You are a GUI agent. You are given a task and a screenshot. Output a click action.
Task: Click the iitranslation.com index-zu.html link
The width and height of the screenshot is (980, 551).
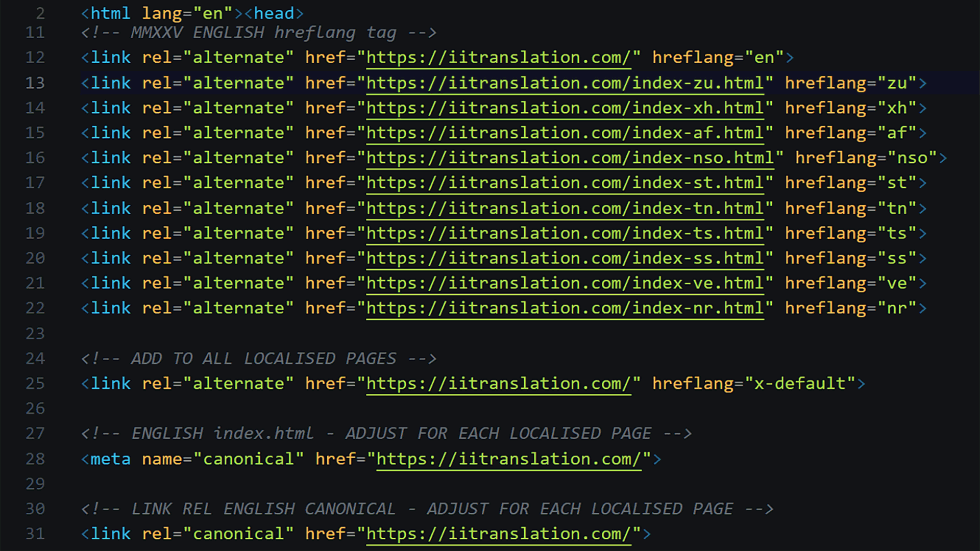coord(565,83)
